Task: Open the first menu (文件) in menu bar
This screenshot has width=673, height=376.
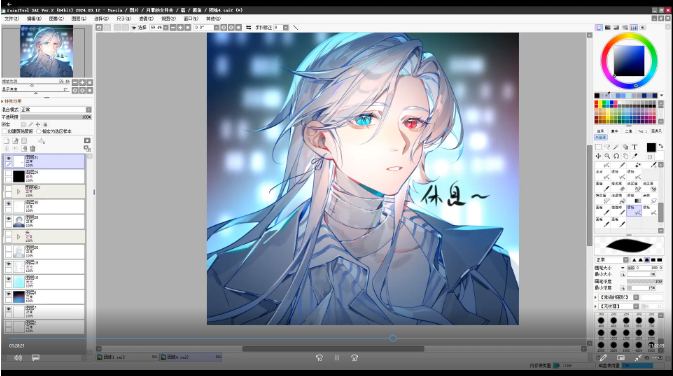Action: tap(12, 18)
